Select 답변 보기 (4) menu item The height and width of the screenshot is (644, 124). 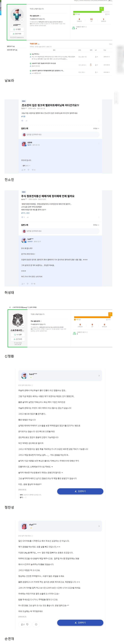coord(11,46)
